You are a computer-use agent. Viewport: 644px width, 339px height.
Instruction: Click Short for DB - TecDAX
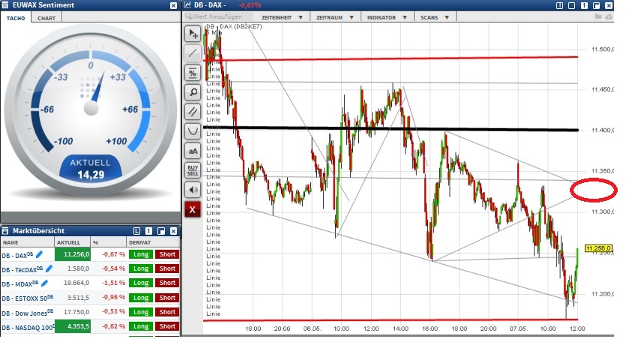tap(167, 268)
